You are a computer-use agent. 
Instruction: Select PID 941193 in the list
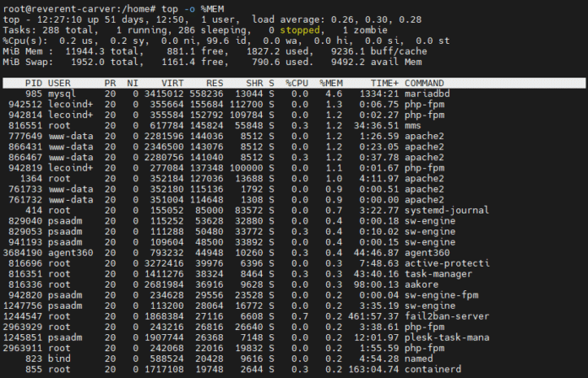pos(25,242)
